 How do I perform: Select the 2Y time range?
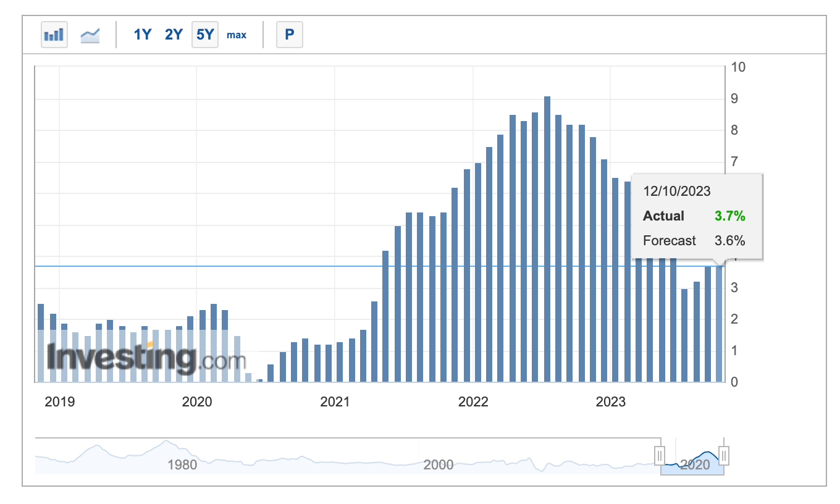pos(174,35)
